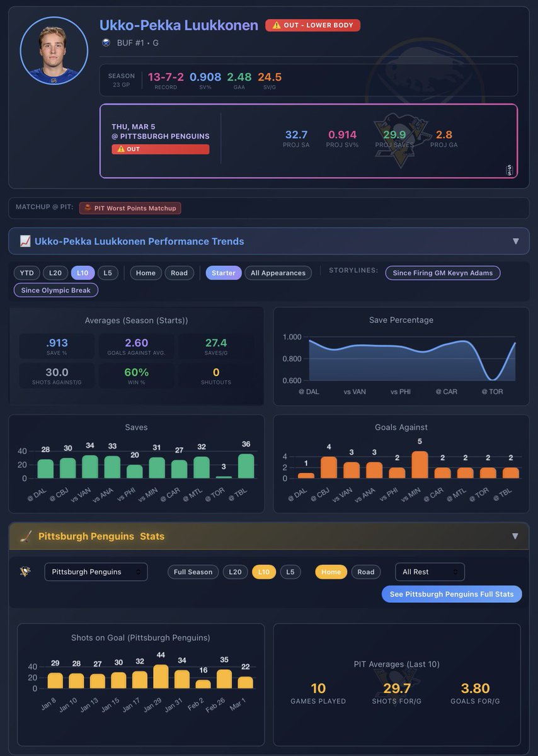This screenshot has height=756, width=538.
Task: Switch to All Appearances filter
Action: (278, 273)
